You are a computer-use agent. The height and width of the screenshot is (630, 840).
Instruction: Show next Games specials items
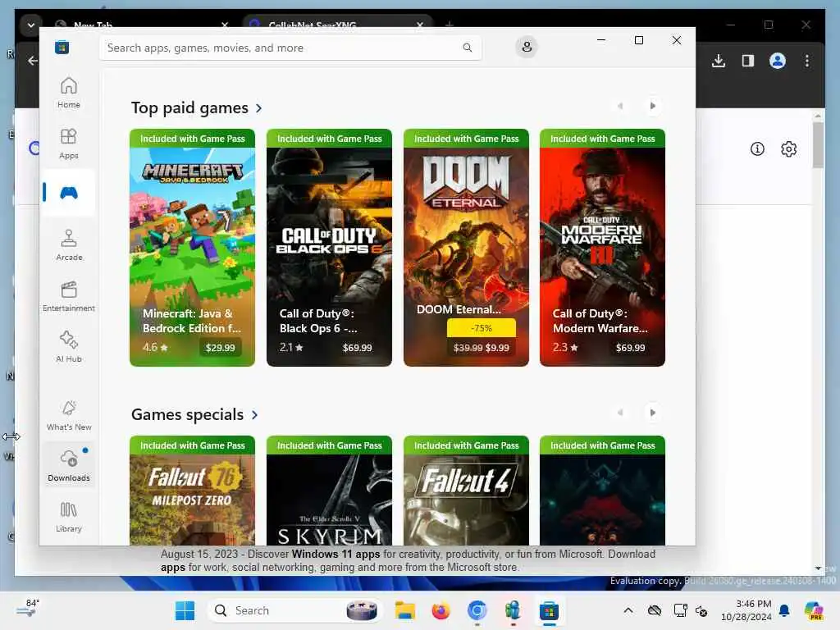tap(652, 413)
